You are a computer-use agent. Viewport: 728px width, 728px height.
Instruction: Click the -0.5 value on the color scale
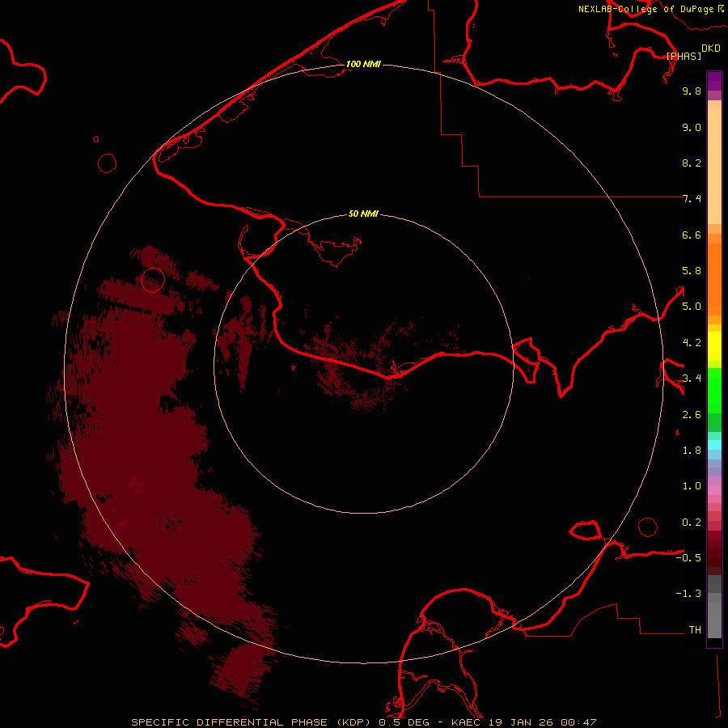tap(688, 558)
